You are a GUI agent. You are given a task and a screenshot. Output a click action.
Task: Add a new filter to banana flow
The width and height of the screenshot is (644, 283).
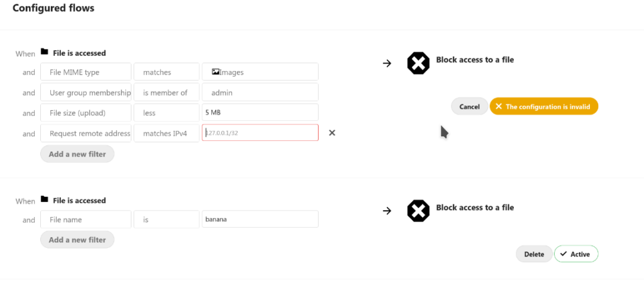[x=77, y=240]
